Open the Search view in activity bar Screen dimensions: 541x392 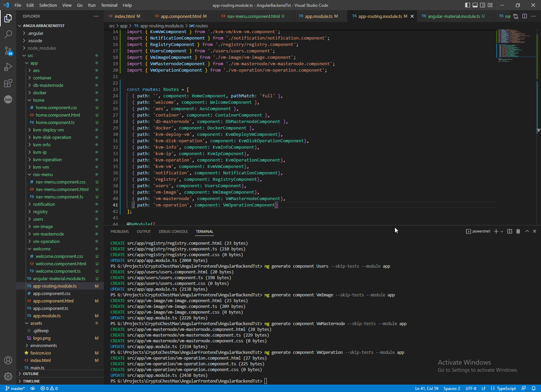(x=8, y=34)
